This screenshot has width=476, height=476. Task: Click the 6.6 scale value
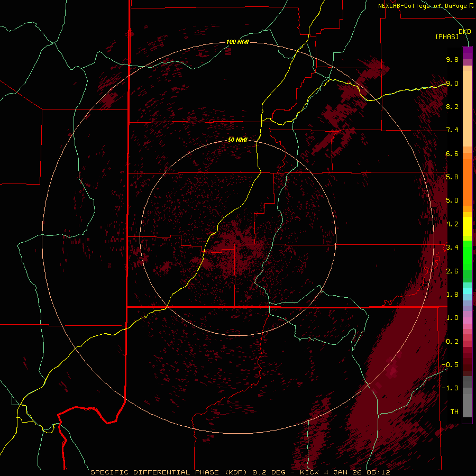(x=452, y=153)
